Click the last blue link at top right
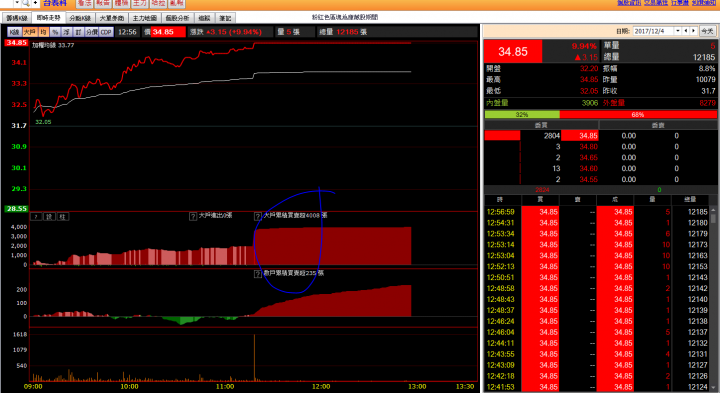Screen dimensions: 720x393 tap(704, 3)
